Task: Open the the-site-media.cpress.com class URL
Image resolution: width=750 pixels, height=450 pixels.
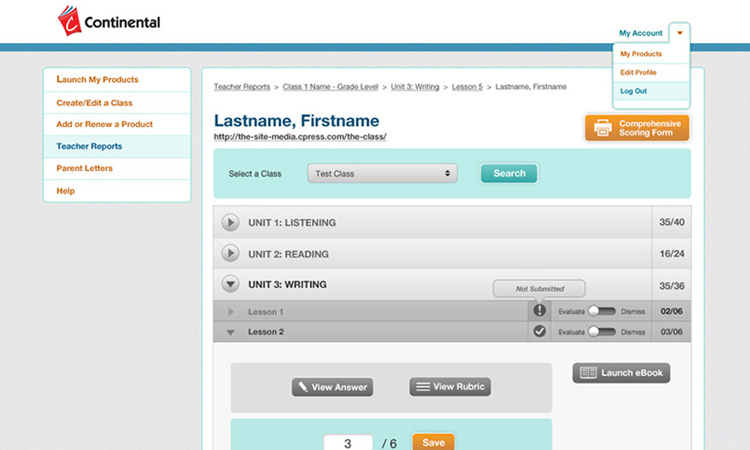Action: 300,137
